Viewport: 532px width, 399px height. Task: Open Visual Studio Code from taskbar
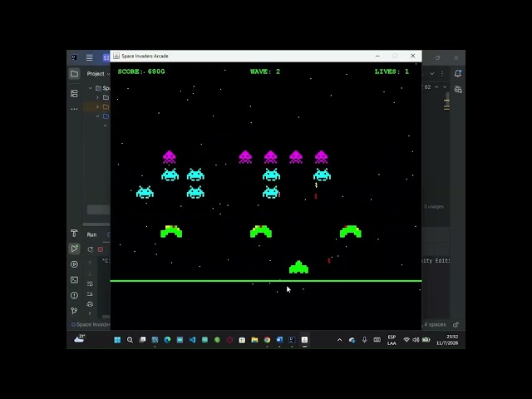pyautogui.click(x=192, y=340)
